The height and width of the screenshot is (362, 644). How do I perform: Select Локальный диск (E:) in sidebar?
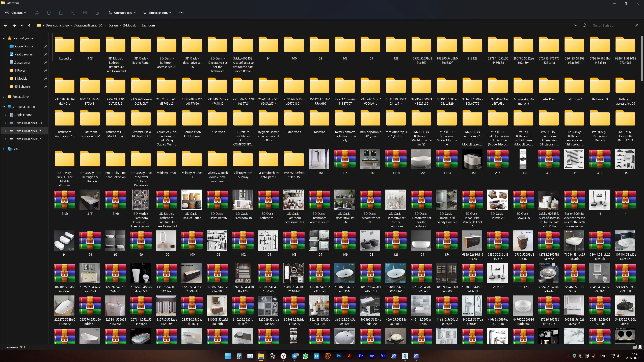(x=28, y=139)
